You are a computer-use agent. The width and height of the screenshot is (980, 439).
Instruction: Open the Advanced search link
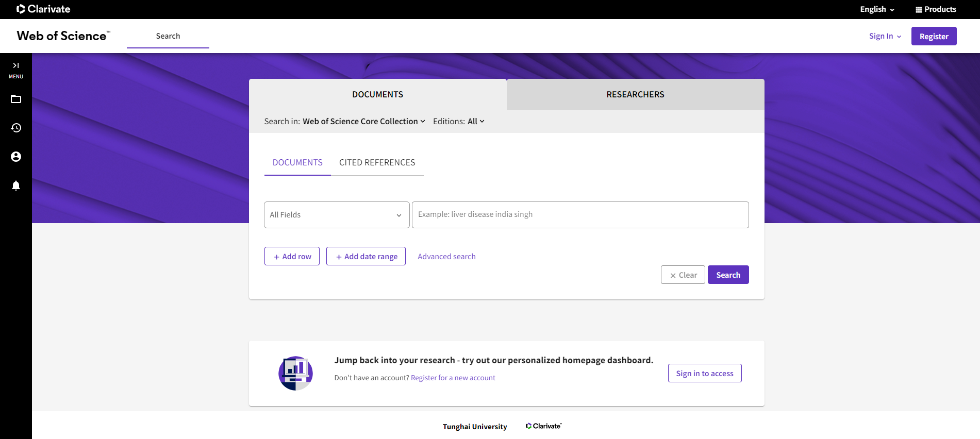pos(446,257)
